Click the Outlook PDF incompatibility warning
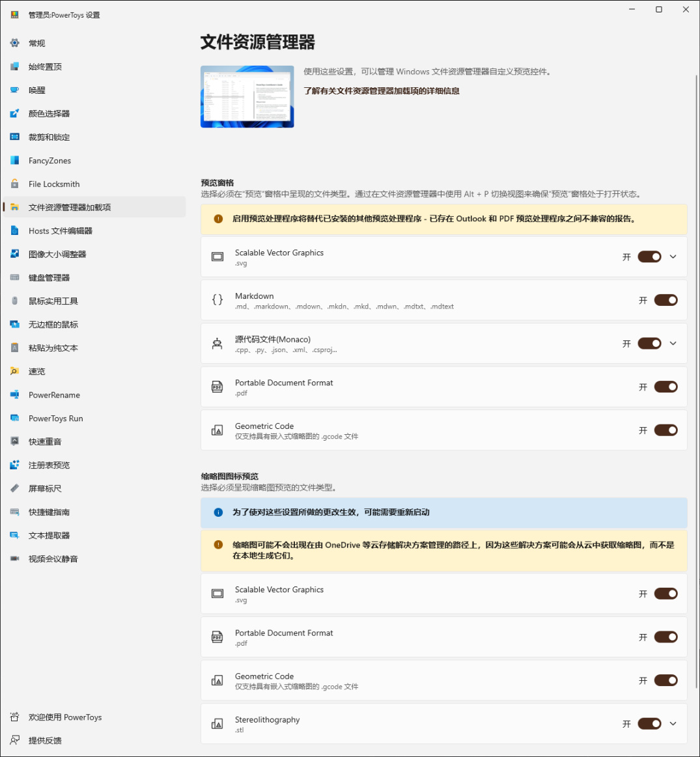Image resolution: width=700 pixels, height=757 pixels. pyautogui.click(x=444, y=219)
